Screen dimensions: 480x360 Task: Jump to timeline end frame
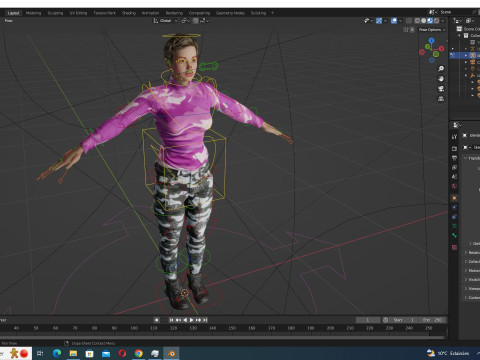coord(205,320)
